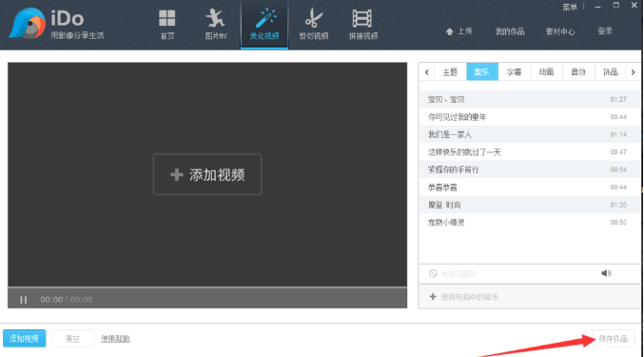Viewport: 644px width, 357px height.
Task: Switch to the 饰品 tab
Action: click(611, 72)
